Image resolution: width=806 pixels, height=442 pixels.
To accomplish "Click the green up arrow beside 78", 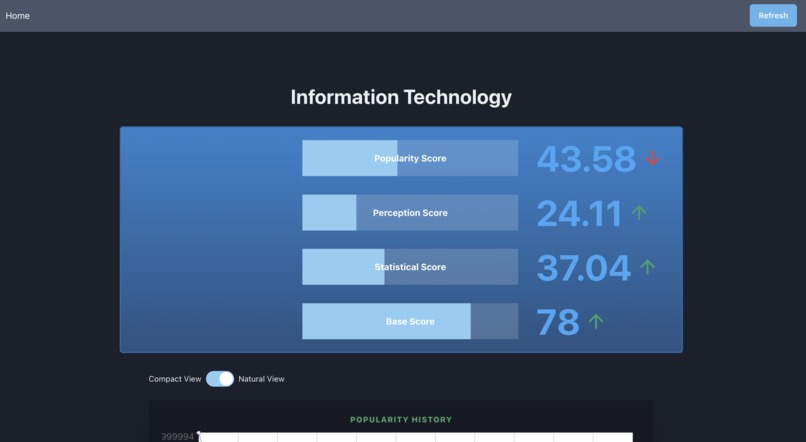I will click(x=596, y=321).
